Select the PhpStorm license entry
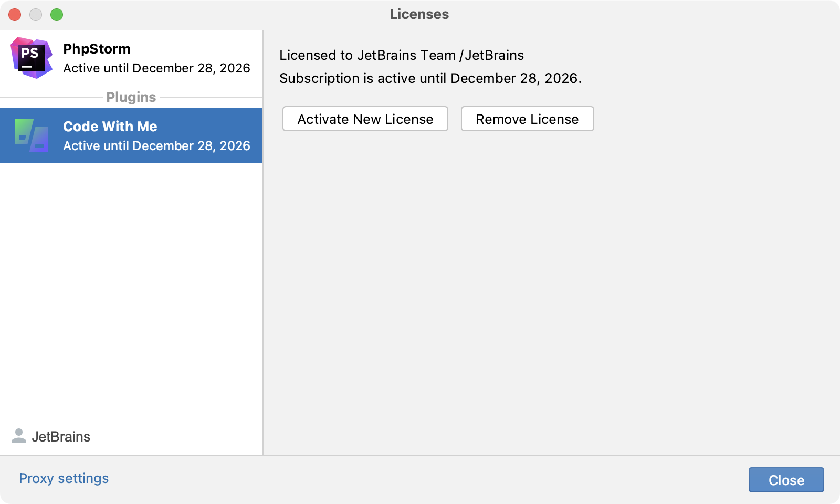 pos(131,58)
